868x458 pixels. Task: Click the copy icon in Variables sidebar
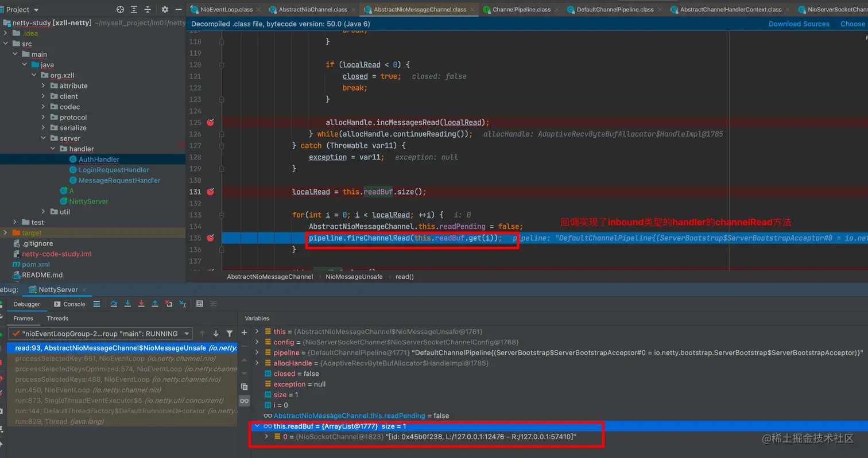[244, 387]
